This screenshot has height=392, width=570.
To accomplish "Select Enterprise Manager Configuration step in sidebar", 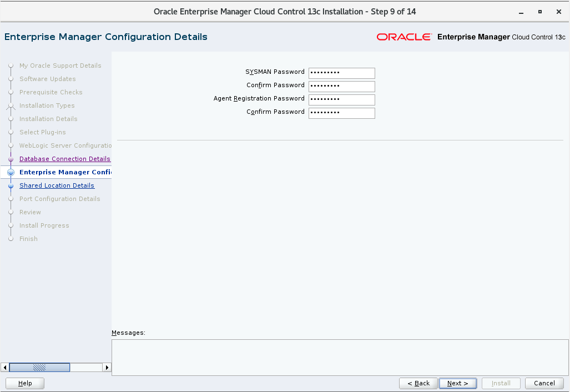I will (x=65, y=172).
